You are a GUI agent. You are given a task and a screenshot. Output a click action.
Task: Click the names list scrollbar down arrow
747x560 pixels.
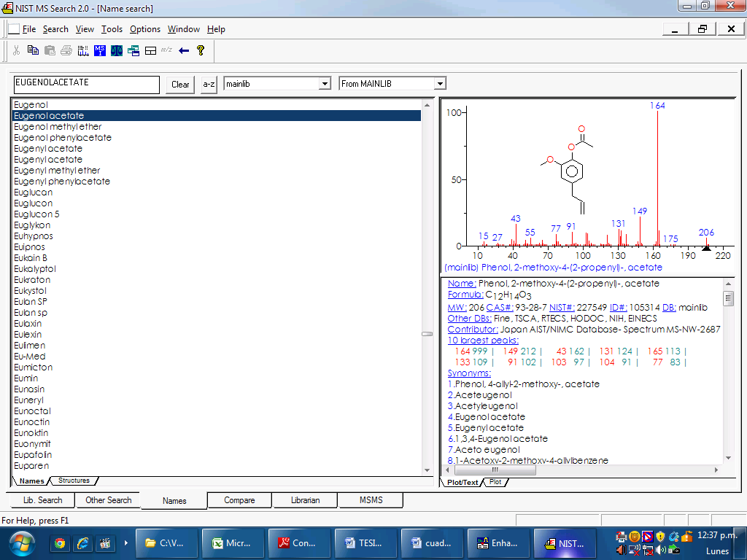coord(427,470)
